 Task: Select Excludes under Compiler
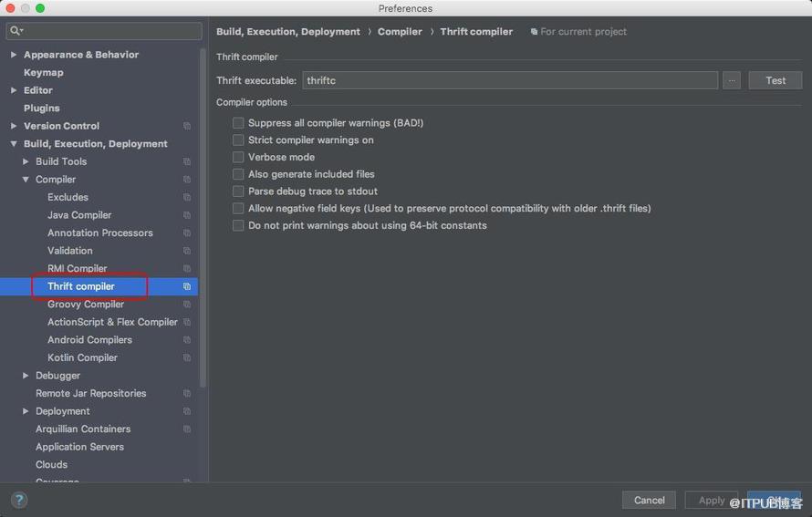(68, 197)
